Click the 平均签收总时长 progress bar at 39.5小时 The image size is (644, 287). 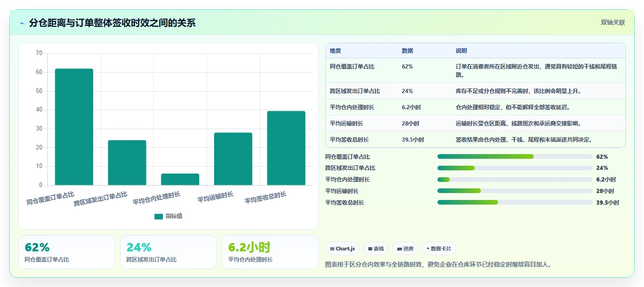tap(515, 202)
